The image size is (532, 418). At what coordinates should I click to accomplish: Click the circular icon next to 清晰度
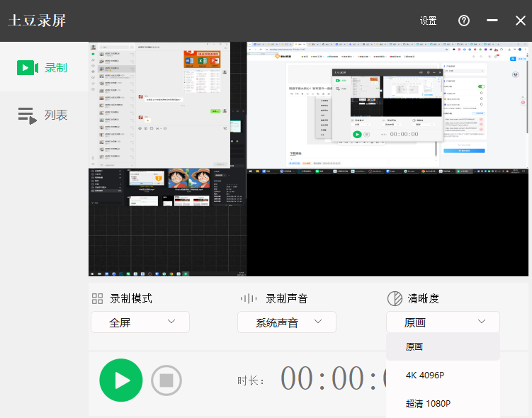394,298
